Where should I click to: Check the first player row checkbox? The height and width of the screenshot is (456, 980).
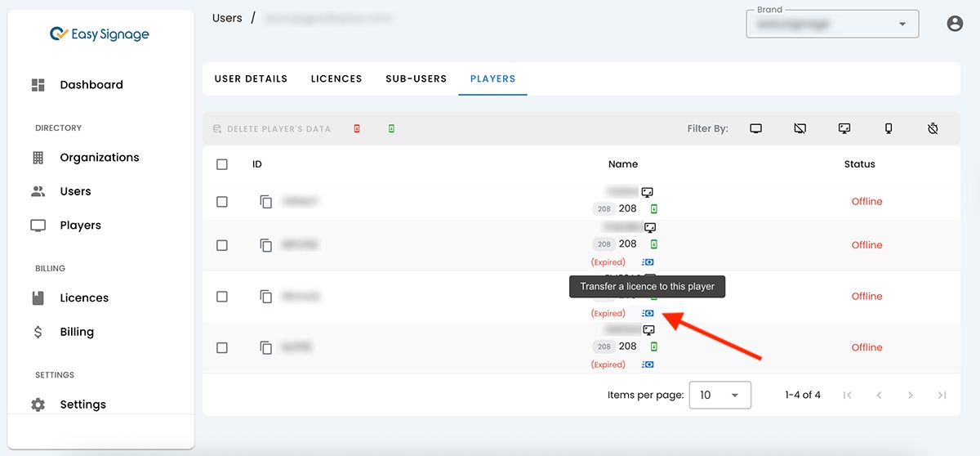click(222, 201)
